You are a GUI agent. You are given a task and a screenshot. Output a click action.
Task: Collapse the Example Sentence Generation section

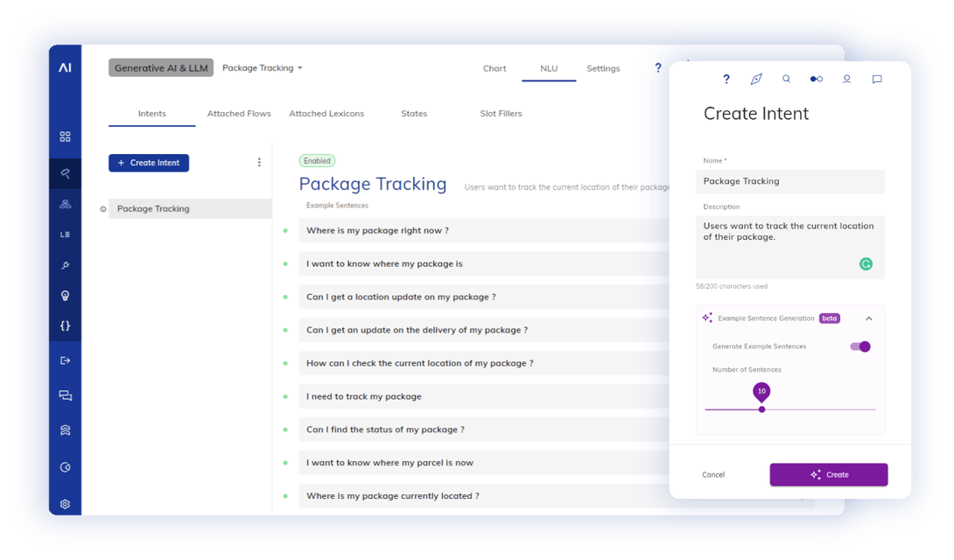[x=869, y=318]
